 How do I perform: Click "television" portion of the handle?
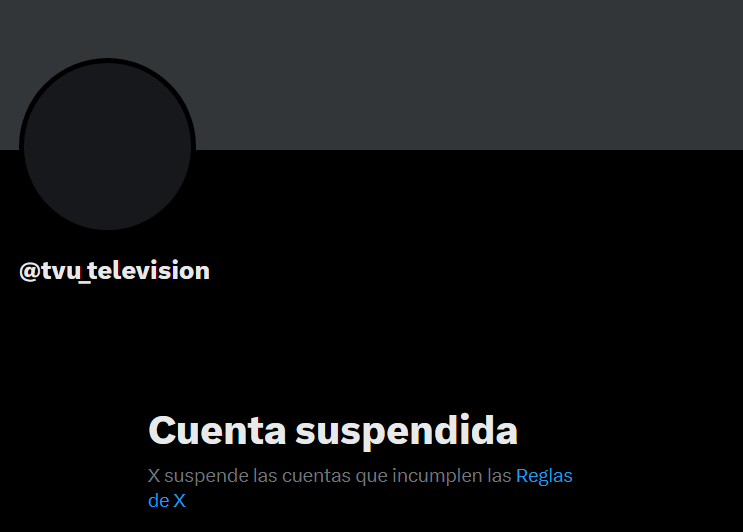(148, 271)
